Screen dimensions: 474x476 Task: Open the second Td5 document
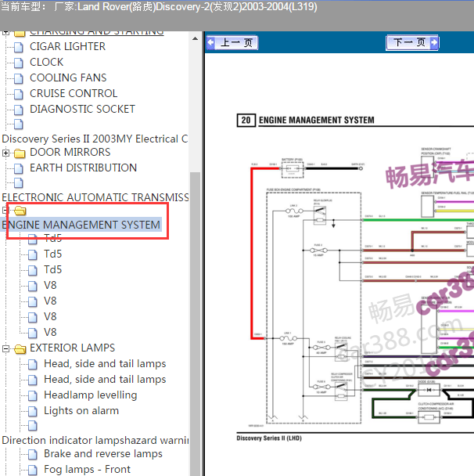pyautogui.click(x=52, y=254)
